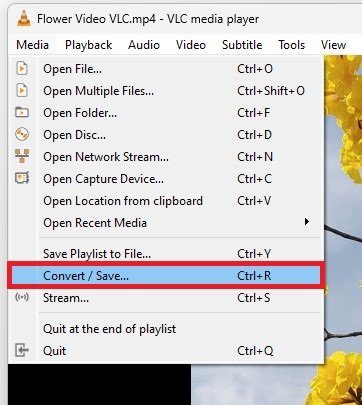Click the Open Network Stream icon
Screen dimensions: 362x405
coord(22,156)
